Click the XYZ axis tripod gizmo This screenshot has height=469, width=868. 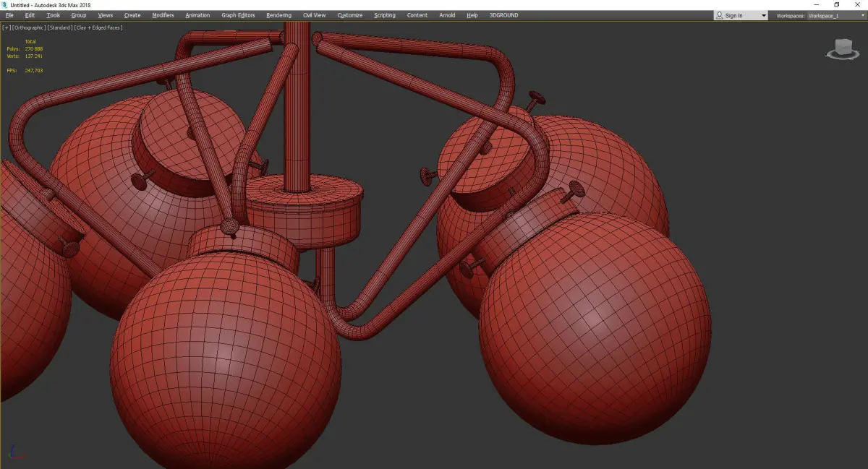[17, 450]
